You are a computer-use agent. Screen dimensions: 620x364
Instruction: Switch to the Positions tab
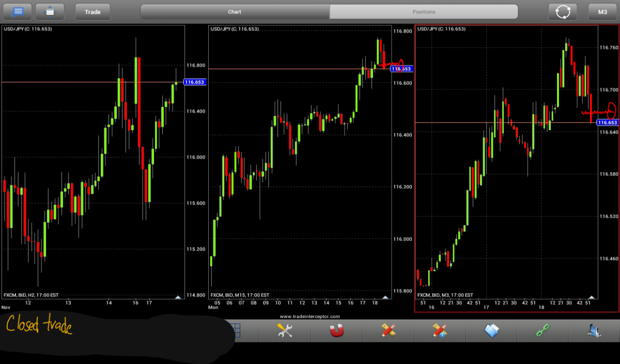pos(424,11)
